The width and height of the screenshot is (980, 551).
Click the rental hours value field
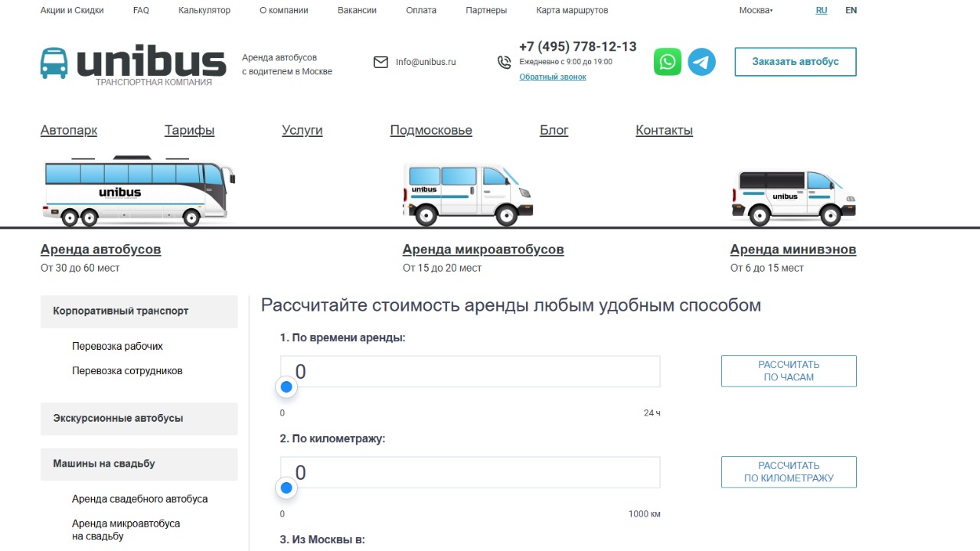pyautogui.click(x=470, y=371)
